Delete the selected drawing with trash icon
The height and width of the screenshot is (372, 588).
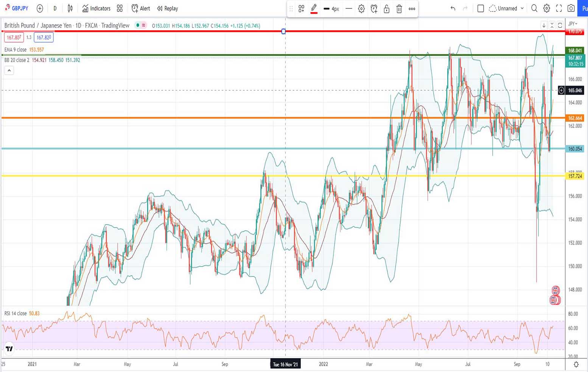tap(399, 9)
